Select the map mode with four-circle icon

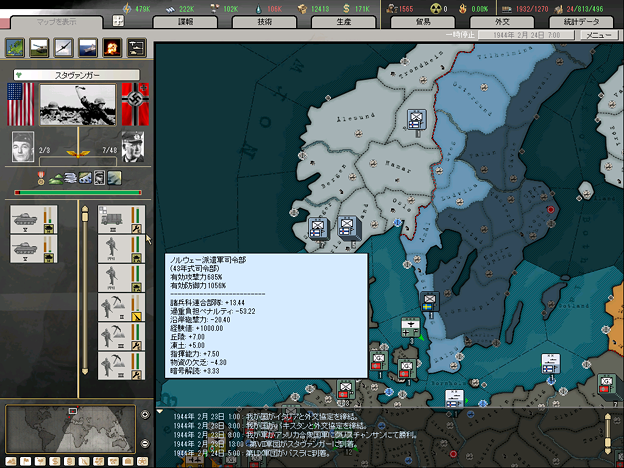(142, 461)
